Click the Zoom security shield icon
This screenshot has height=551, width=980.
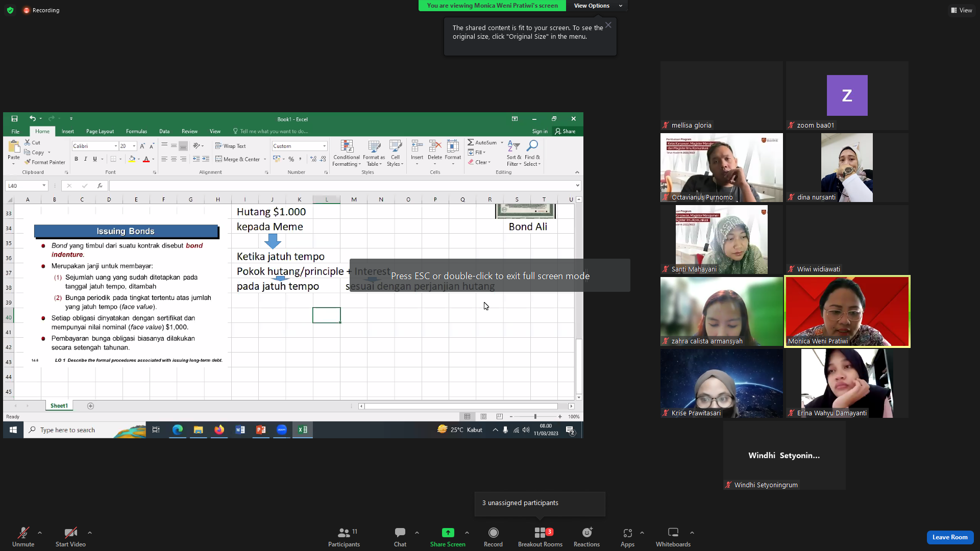coord(10,10)
